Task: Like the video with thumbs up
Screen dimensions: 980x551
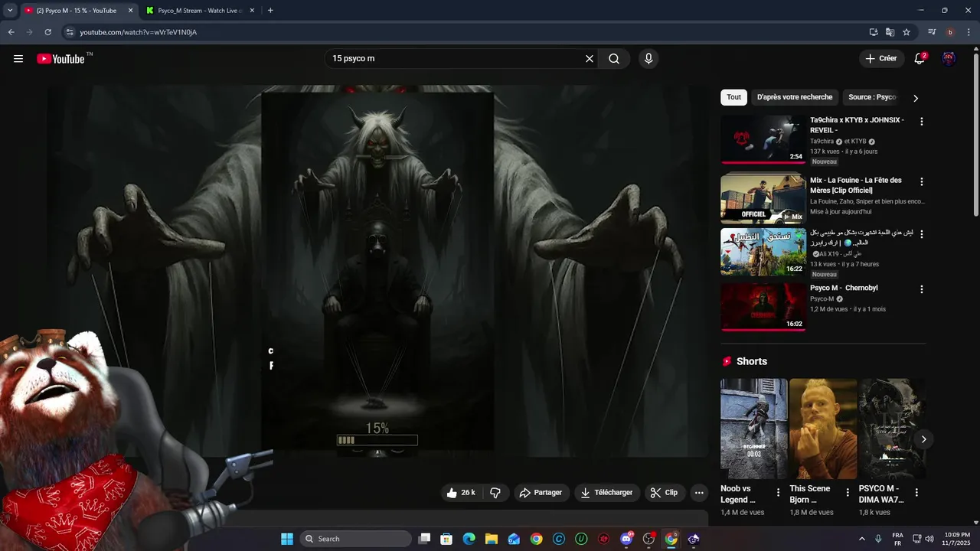Action: [462, 493]
